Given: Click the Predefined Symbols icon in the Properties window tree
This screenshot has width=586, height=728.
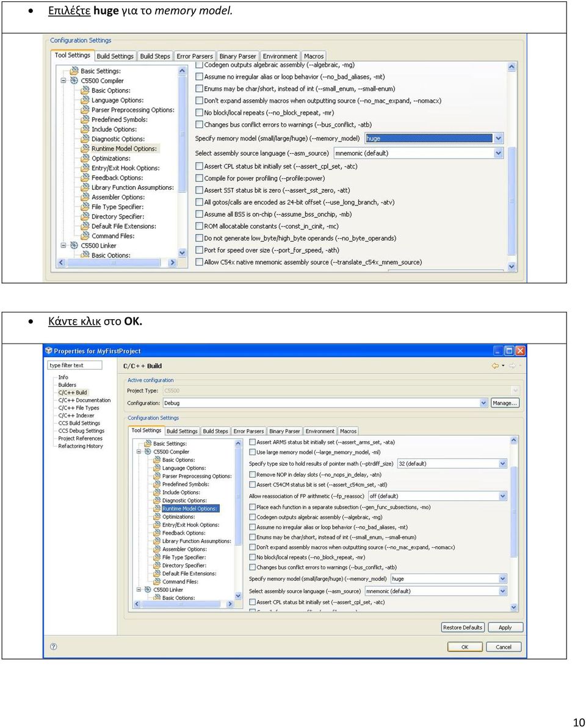Looking at the screenshot, I should click(157, 485).
